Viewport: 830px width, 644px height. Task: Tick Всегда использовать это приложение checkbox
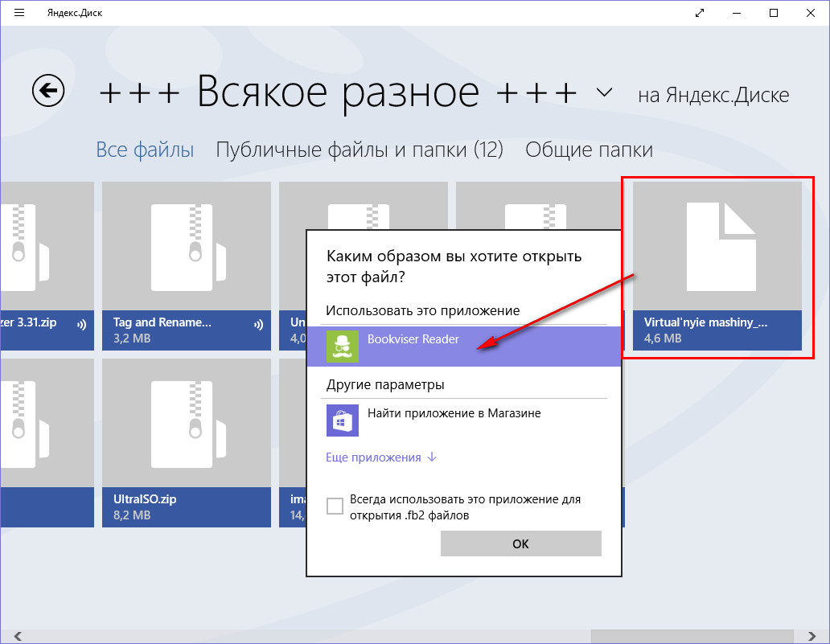click(335, 506)
